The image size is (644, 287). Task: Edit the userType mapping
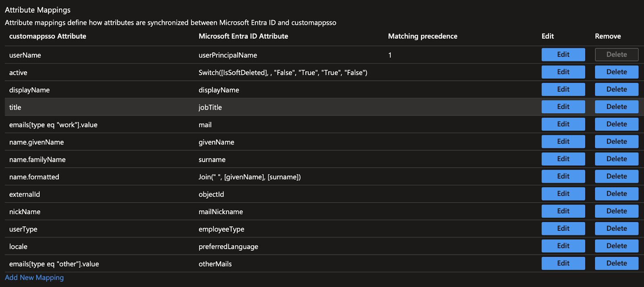563,228
